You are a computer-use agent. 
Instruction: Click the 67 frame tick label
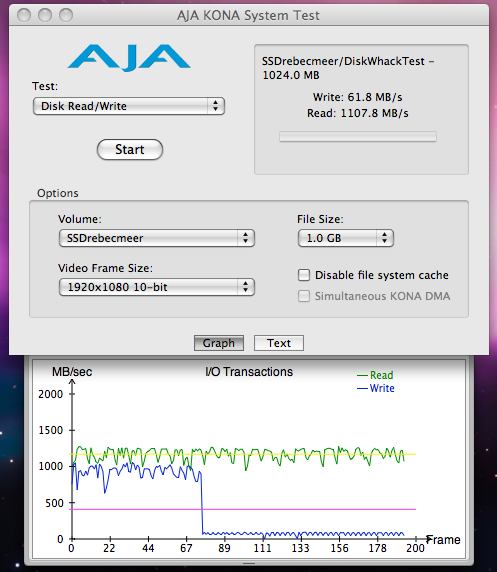point(186,548)
